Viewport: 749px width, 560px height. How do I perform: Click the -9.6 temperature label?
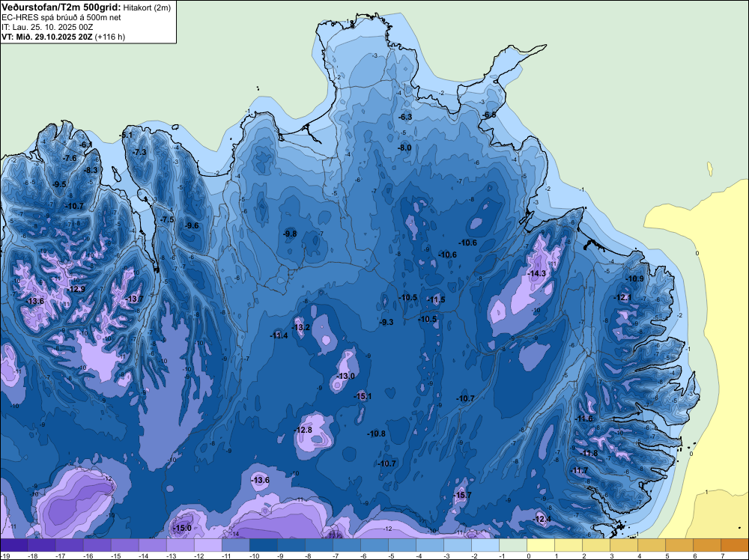(192, 226)
